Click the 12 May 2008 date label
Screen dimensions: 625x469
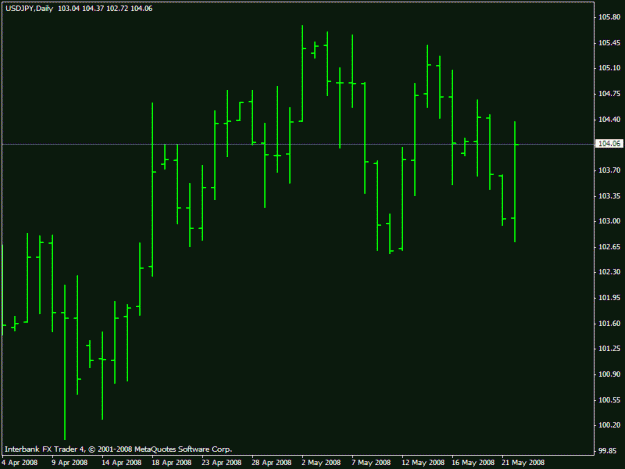click(x=423, y=463)
